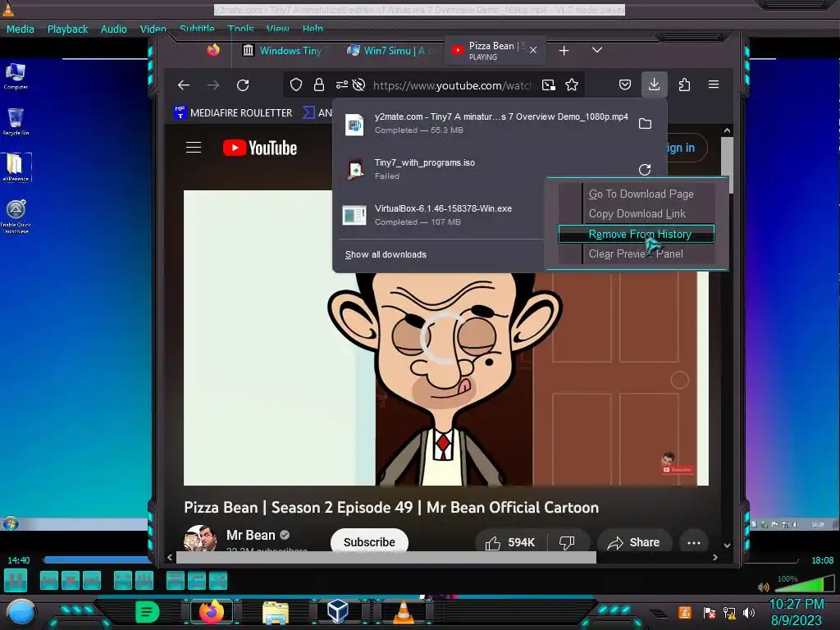Open Firefox extensions puzzle icon
This screenshot has width=840, height=630.
[x=684, y=84]
